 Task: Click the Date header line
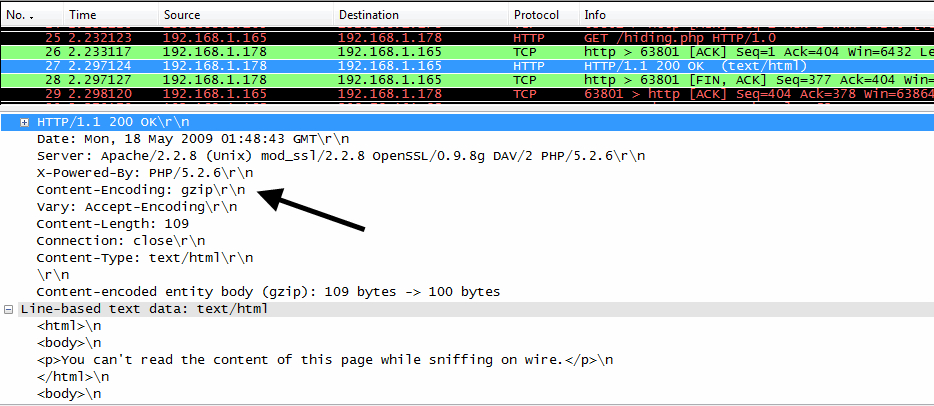[x=193, y=139]
